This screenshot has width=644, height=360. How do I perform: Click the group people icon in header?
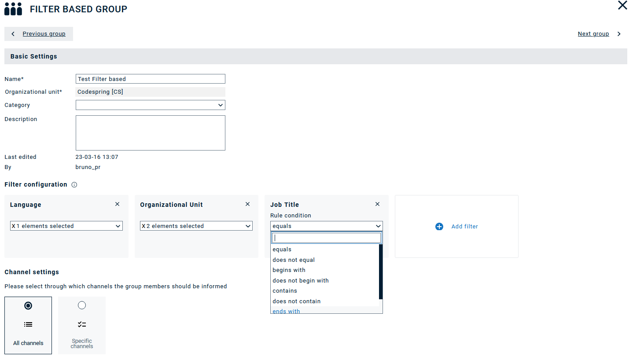(13, 9)
